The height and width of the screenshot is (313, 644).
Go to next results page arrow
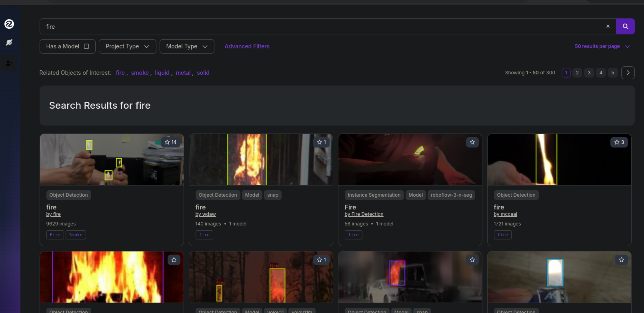[628, 73]
